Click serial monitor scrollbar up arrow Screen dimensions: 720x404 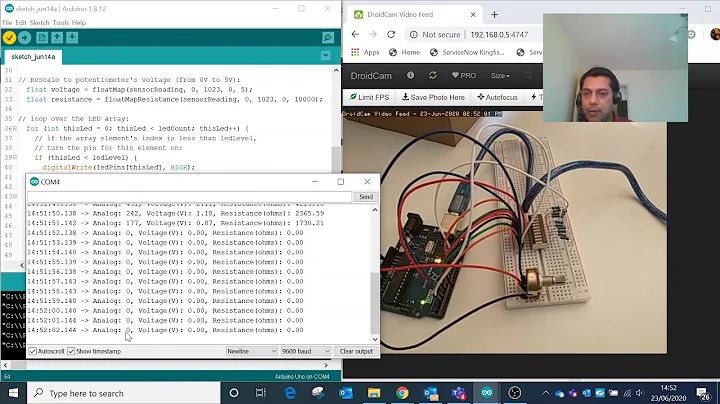click(x=375, y=210)
